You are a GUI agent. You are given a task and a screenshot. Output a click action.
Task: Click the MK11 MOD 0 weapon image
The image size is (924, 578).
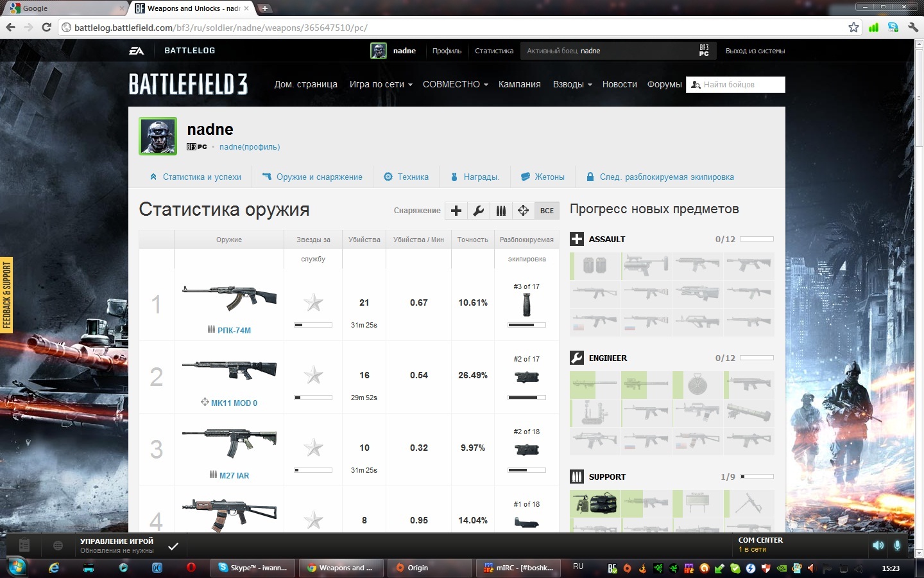pyautogui.click(x=229, y=371)
